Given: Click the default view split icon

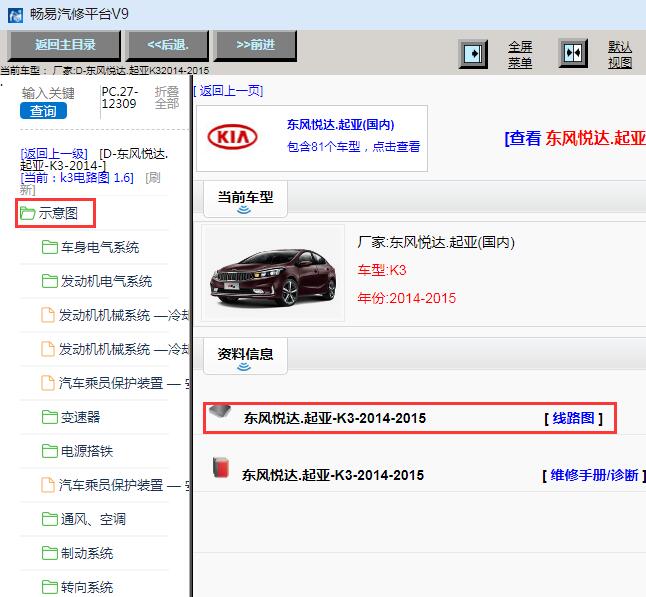Looking at the screenshot, I should click(x=573, y=53).
